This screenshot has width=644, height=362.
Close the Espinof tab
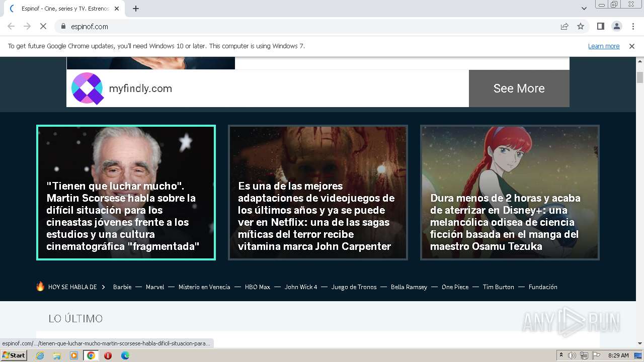(117, 9)
